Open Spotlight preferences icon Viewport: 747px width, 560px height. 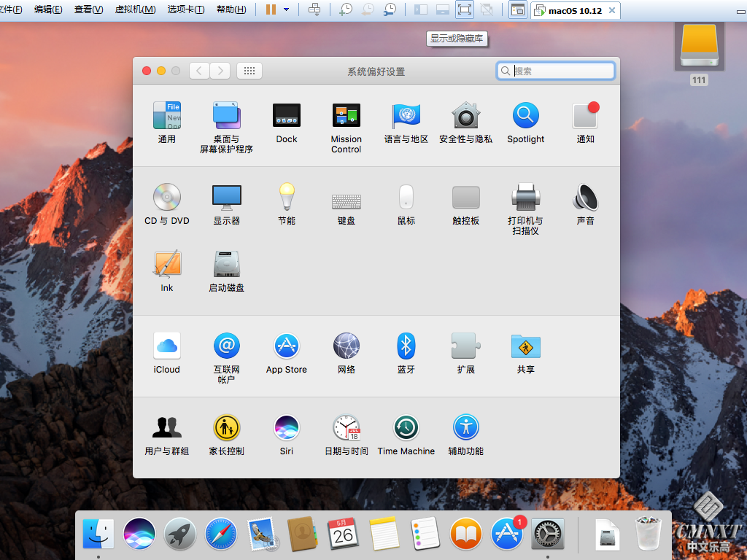click(525, 116)
